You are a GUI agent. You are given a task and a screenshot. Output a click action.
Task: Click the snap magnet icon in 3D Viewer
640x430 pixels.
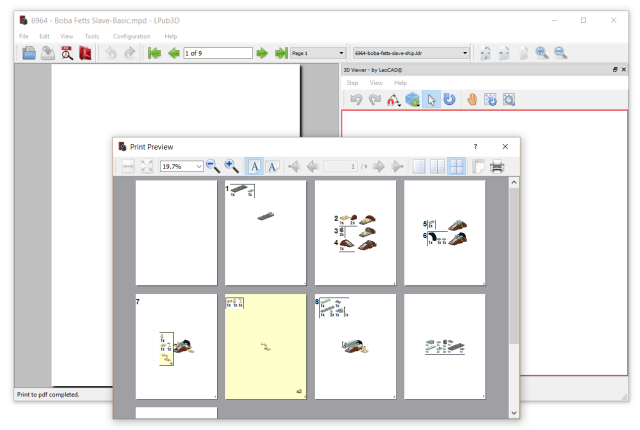point(393,100)
